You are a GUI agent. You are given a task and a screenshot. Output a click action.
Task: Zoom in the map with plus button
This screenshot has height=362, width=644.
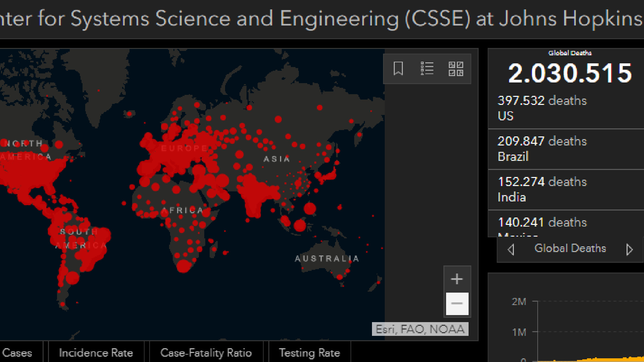457,279
